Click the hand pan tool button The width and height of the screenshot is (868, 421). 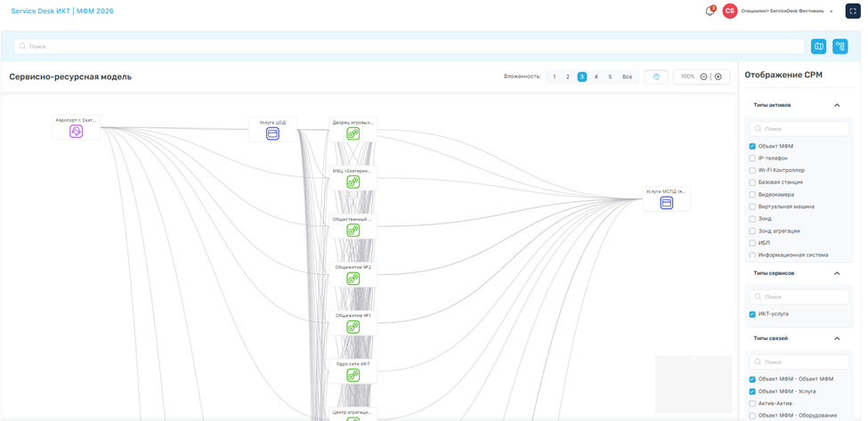coord(656,77)
